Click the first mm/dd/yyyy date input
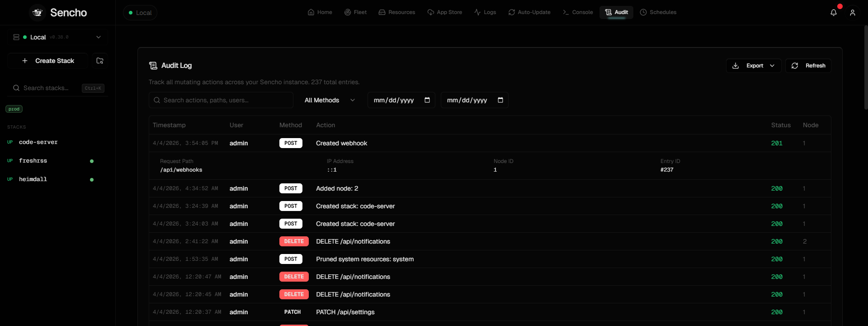 (x=401, y=100)
